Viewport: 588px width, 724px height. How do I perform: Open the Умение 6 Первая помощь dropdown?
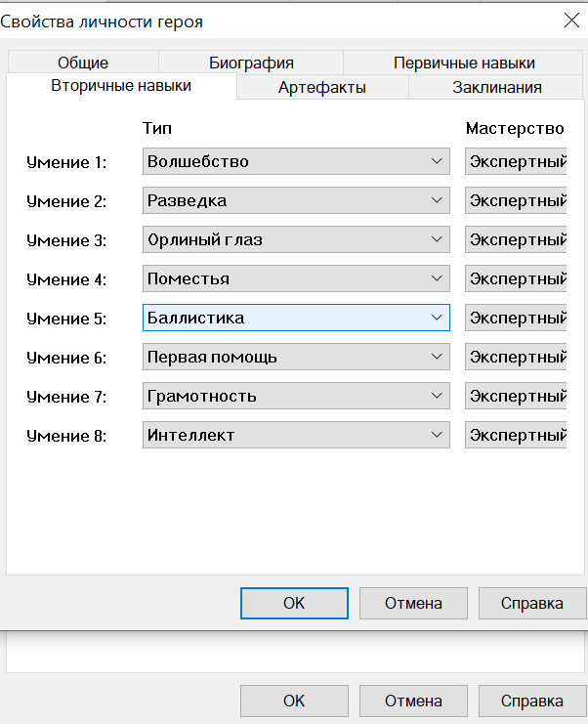tap(296, 357)
